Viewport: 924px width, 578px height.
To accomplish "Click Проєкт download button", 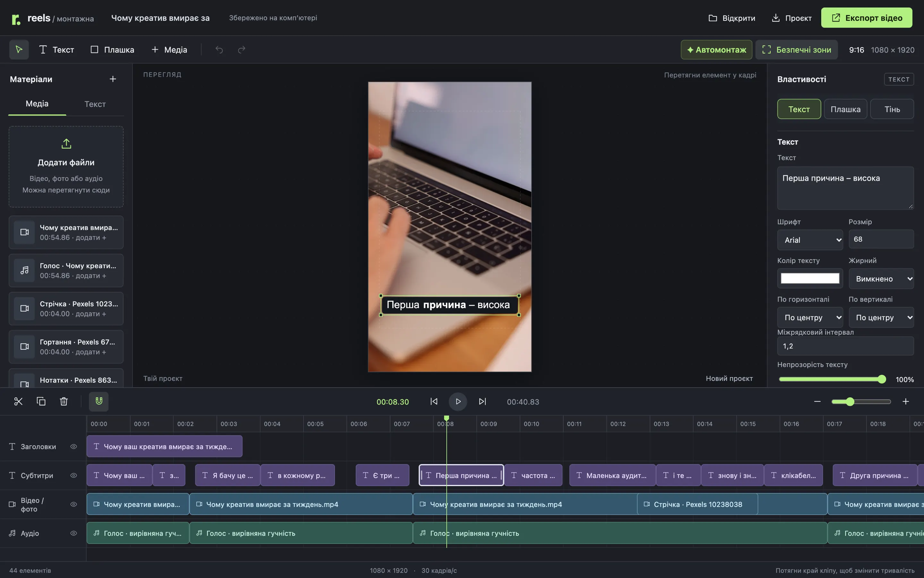I will [x=791, y=18].
